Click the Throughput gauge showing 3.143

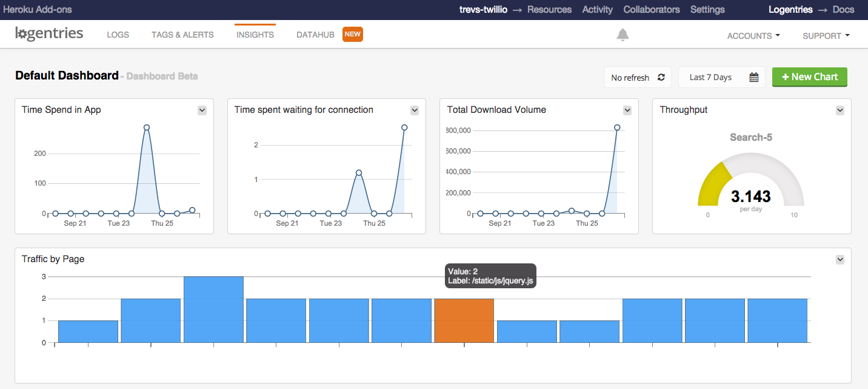pos(750,188)
